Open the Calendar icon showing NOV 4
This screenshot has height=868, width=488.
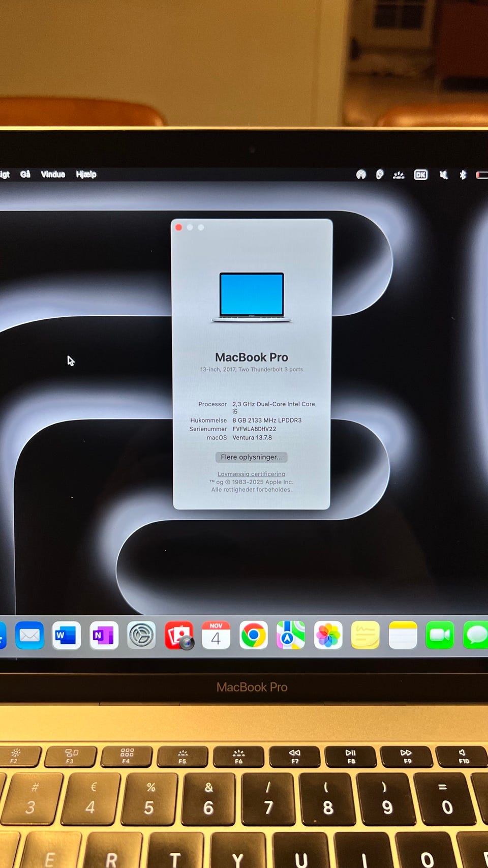point(216,635)
